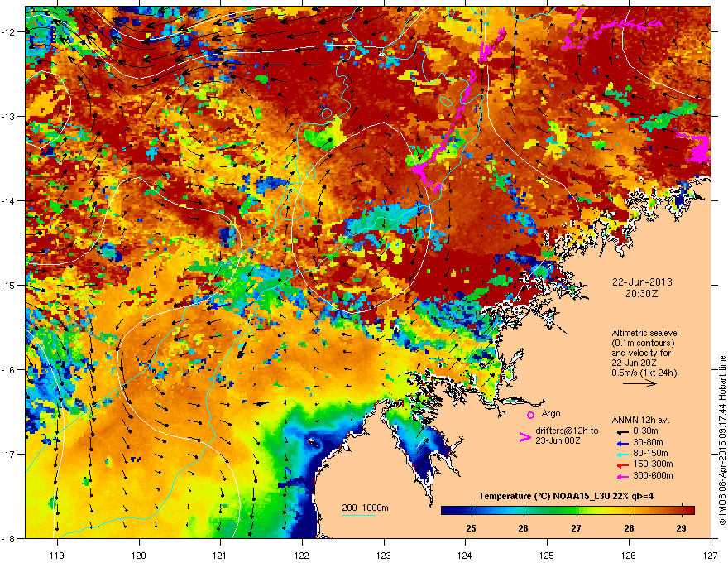This screenshot has height=563, width=728.
Task: Click the '0-30m' depth label
Action: pyautogui.click(x=645, y=431)
